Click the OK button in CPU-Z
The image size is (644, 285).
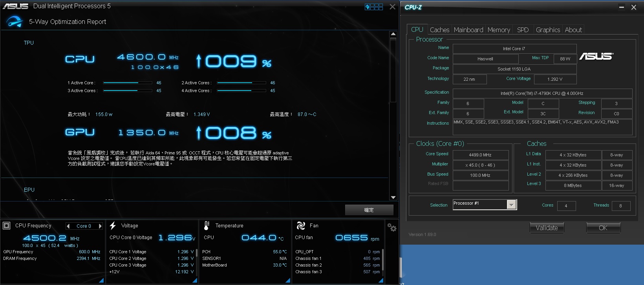tap(603, 228)
